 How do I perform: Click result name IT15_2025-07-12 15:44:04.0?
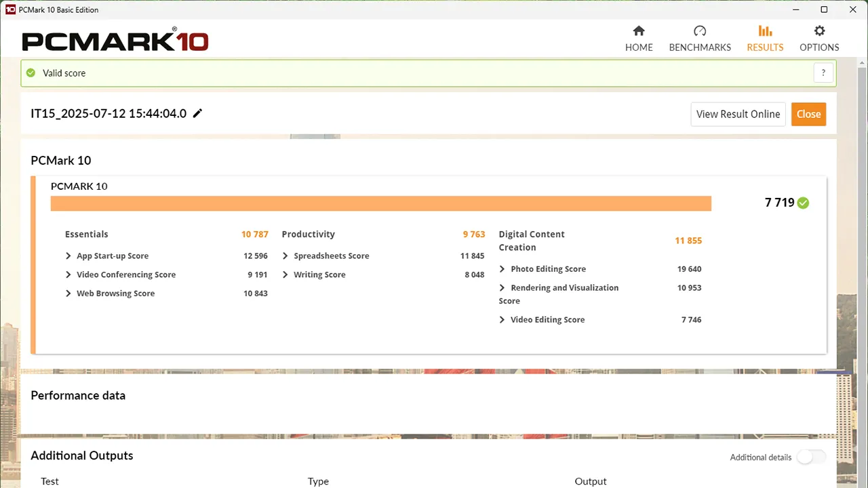pyautogui.click(x=108, y=113)
